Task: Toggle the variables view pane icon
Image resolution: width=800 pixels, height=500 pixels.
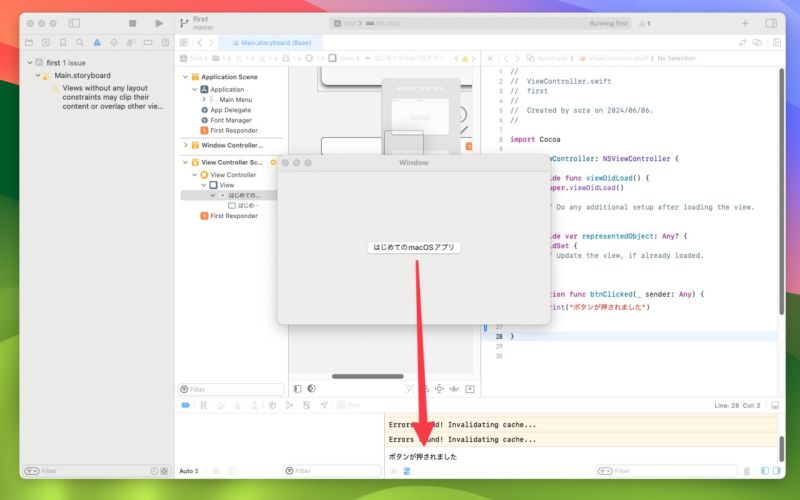Action: click(x=764, y=471)
